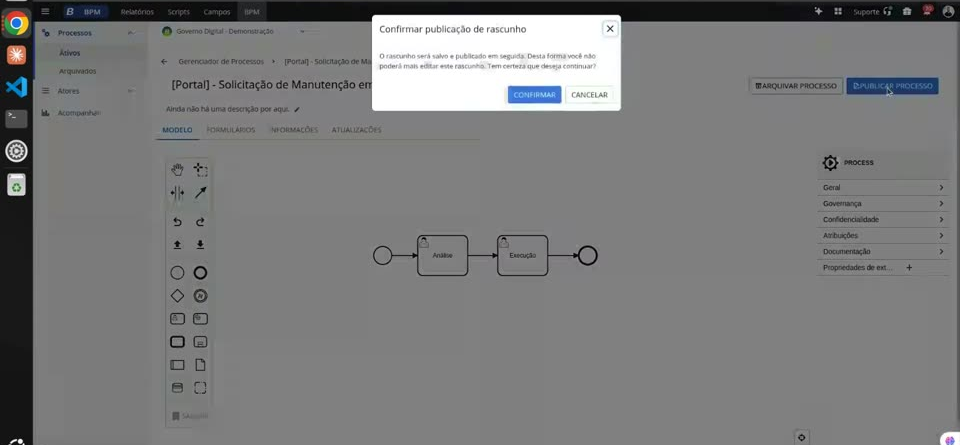Create a plain task from palette
Screen dimensions: 960x445
tap(177, 342)
